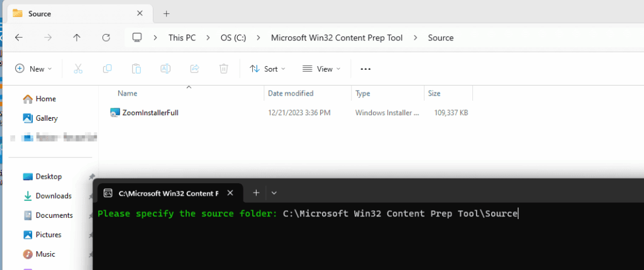Image resolution: width=644 pixels, height=270 pixels.
Task: Open the View layout dropdown
Action: [321, 69]
